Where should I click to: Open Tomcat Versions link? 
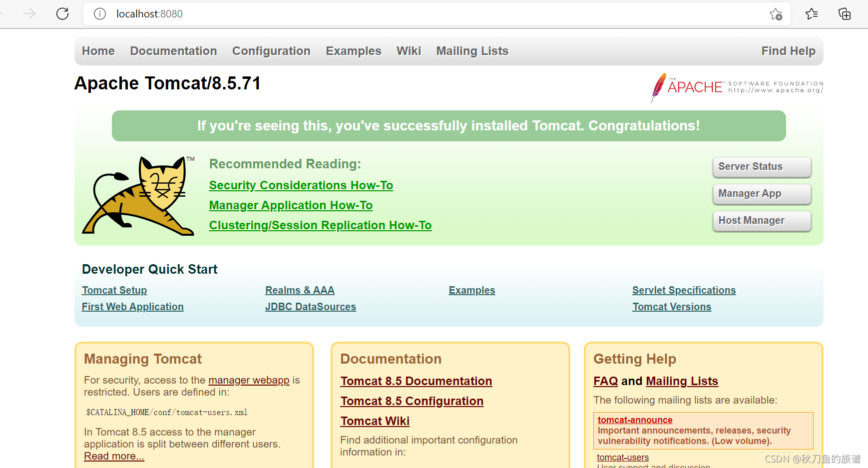point(672,307)
